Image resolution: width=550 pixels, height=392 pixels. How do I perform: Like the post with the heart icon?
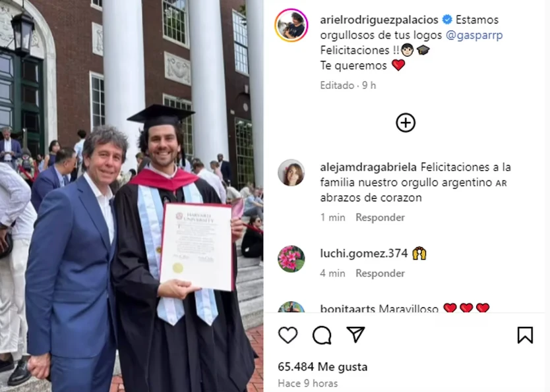tap(288, 335)
